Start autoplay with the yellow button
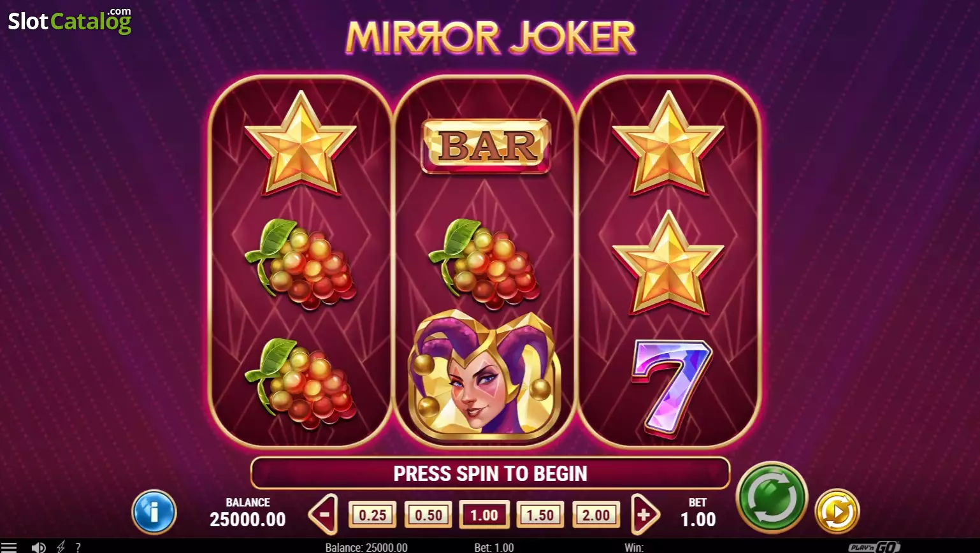This screenshot has width=980, height=553. [x=837, y=511]
